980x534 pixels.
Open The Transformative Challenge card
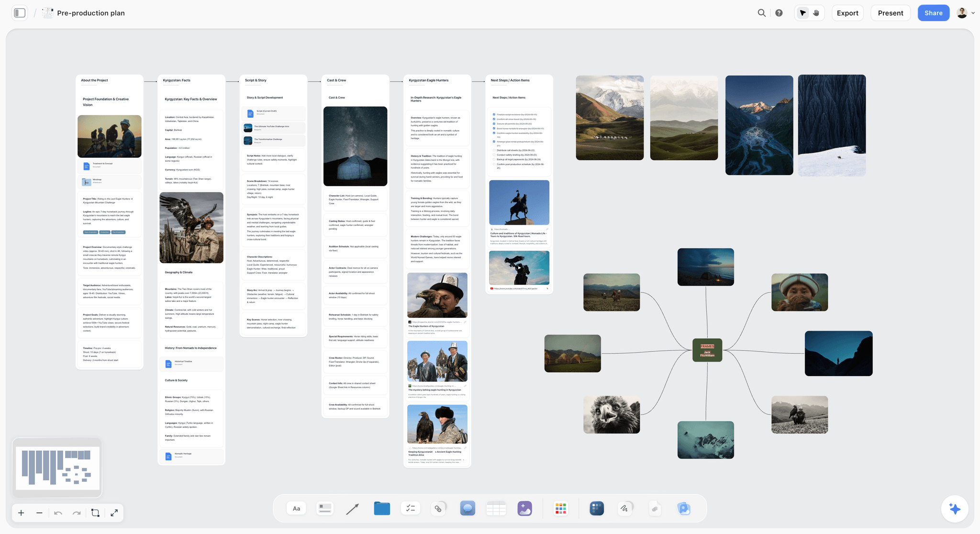[273, 141]
